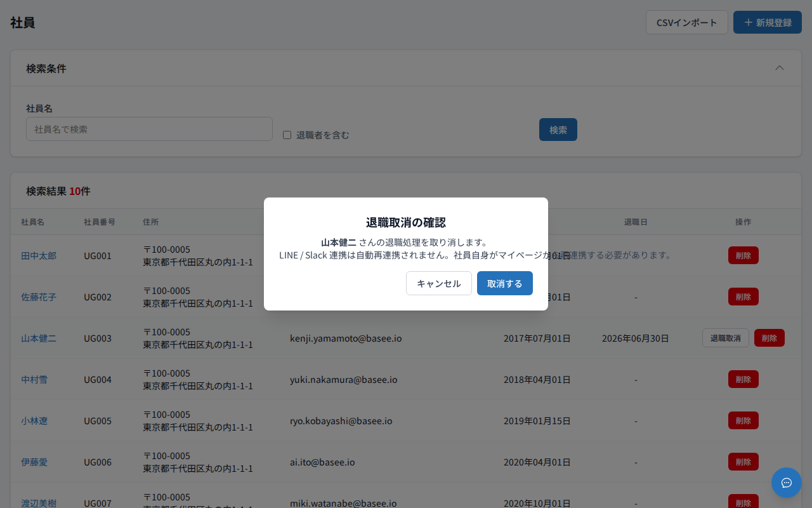Click the 社員番号 column header
The width and height of the screenshot is (812, 508).
click(100, 222)
